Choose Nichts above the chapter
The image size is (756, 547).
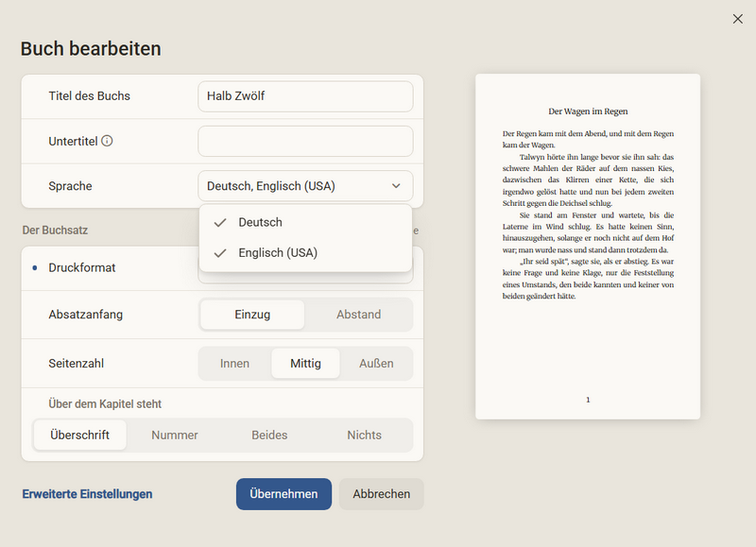point(364,436)
